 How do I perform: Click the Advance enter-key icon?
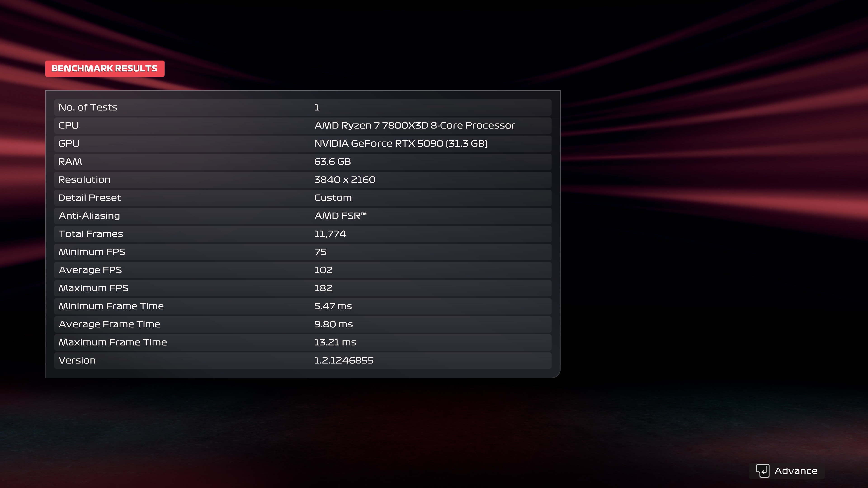click(x=762, y=470)
